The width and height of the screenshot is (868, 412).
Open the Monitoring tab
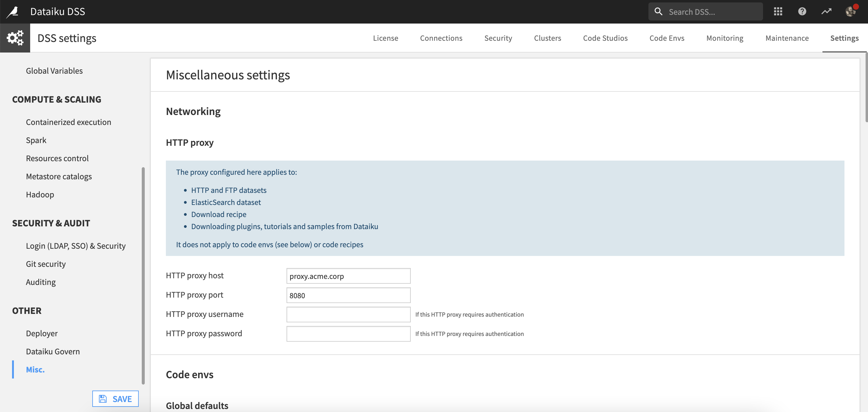coord(725,38)
